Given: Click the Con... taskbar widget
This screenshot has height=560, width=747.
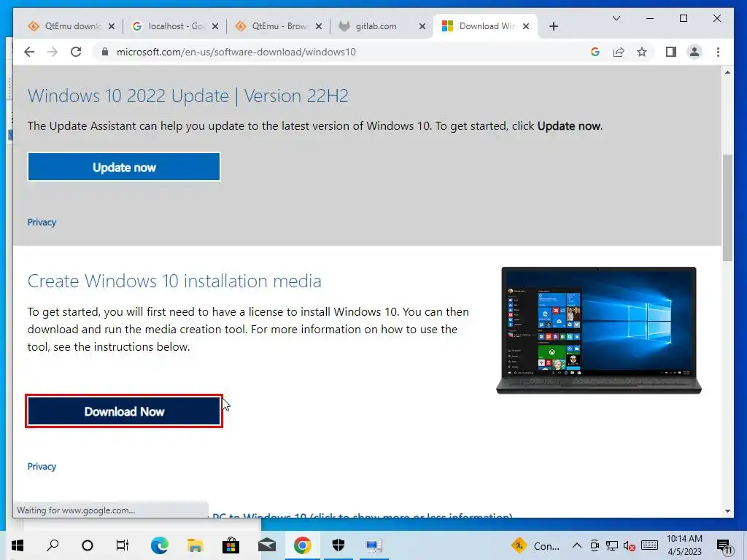Looking at the screenshot, I should [536, 545].
